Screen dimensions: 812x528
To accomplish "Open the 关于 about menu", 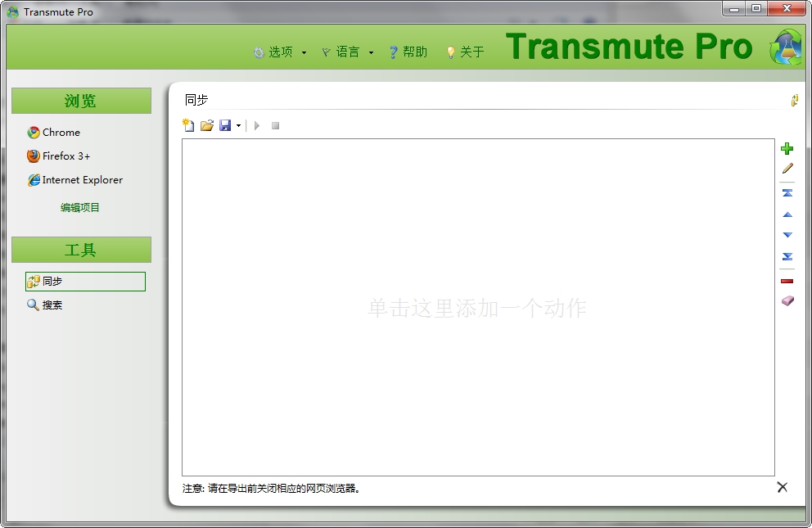I will pos(465,51).
